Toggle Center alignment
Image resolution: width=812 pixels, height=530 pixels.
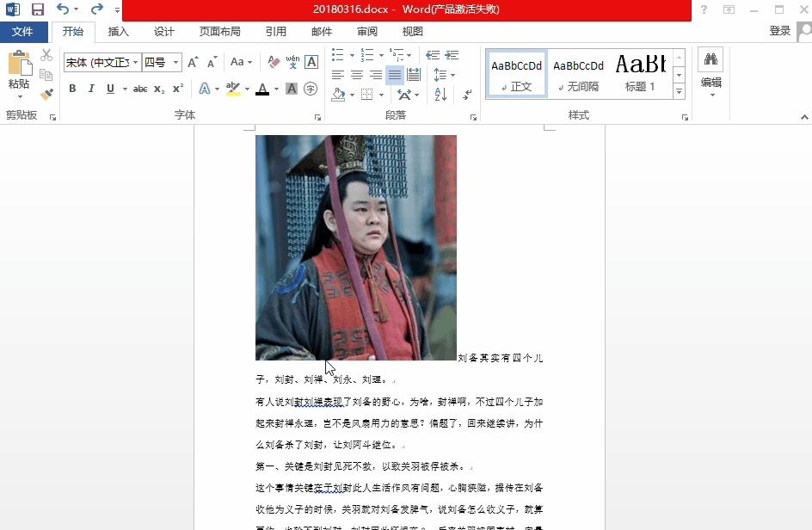pos(356,75)
